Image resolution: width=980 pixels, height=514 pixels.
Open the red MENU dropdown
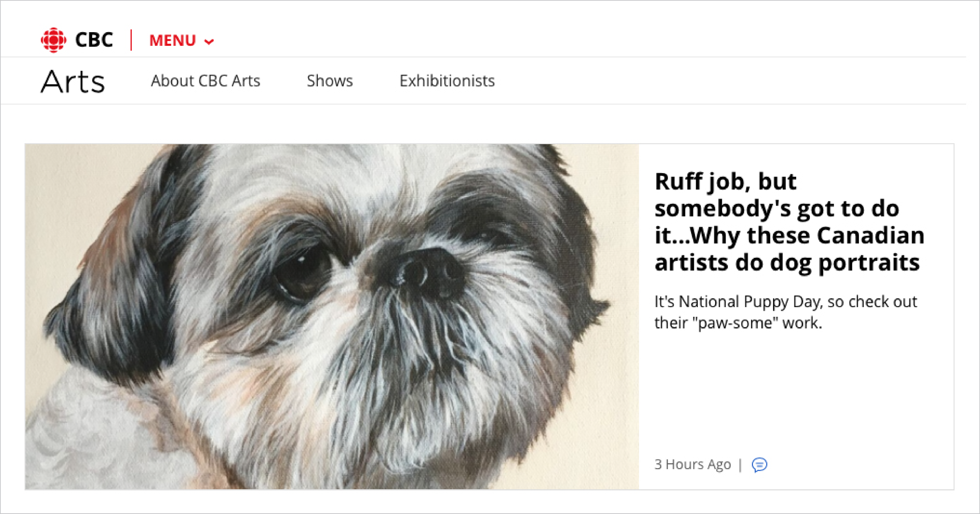[181, 41]
